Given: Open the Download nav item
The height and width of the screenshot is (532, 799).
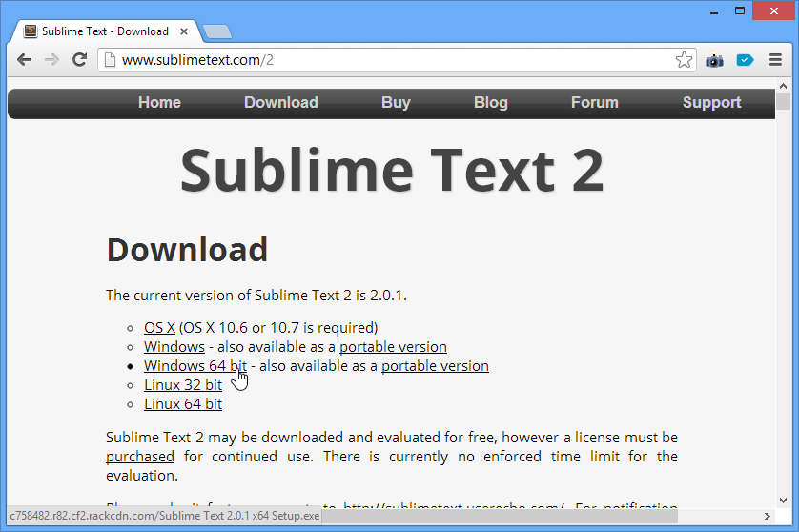Looking at the screenshot, I should (281, 102).
